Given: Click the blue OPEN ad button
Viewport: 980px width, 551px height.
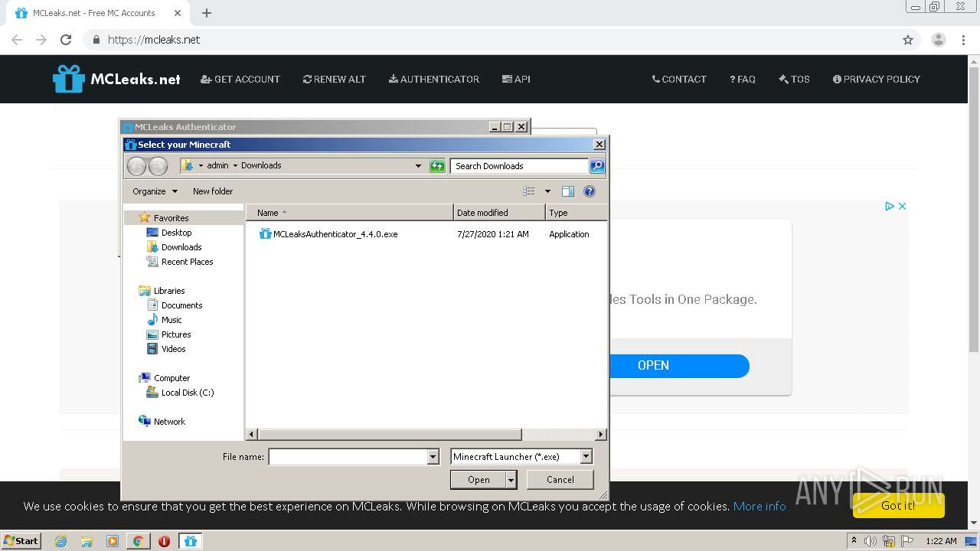Looking at the screenshot, I should pyautogui.click(x=679, y=365).
